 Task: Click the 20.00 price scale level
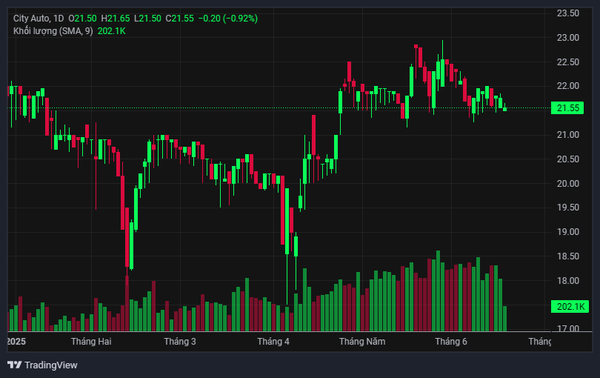pos(568,183)
